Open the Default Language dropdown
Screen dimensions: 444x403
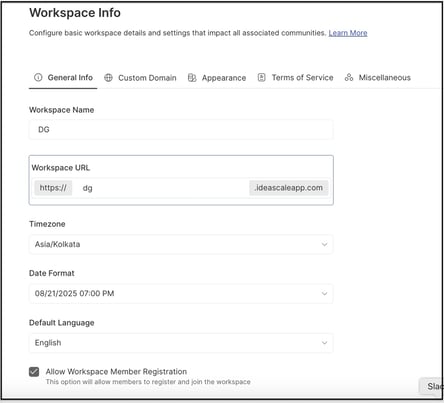click(181, 343)
